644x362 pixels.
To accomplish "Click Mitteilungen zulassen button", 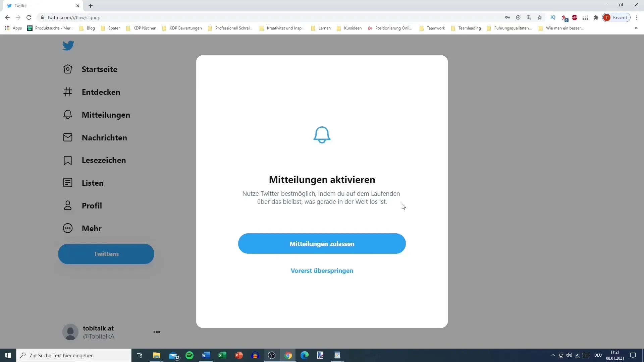I will click(x=322, y=244).
